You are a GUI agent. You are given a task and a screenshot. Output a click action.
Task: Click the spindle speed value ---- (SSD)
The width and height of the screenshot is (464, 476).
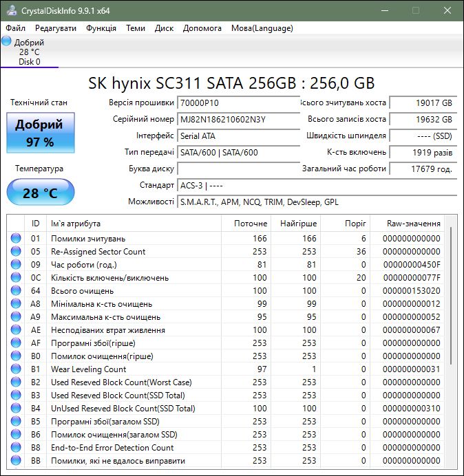point(423,136)
